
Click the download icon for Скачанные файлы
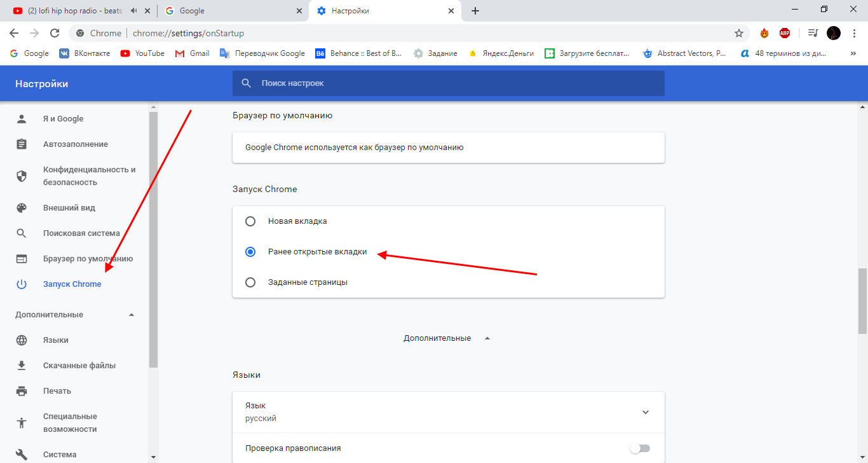[x=22, y=366]
